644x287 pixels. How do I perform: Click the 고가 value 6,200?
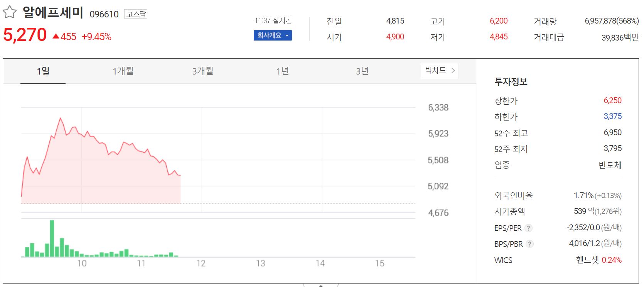499,21
